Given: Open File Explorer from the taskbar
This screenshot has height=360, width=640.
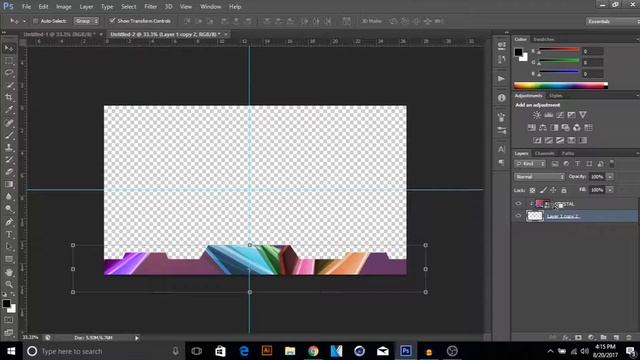Looking at the screenshot, I should point(290,351).
